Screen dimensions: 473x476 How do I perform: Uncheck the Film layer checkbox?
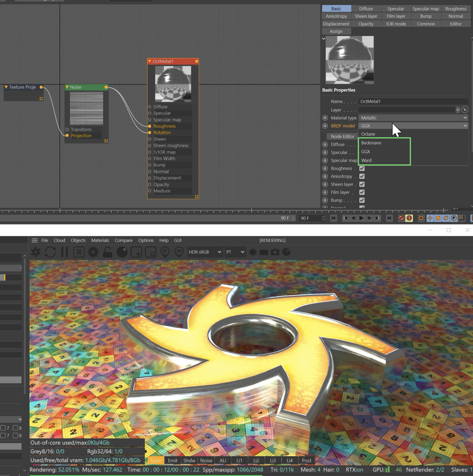[x=362, y=192]
